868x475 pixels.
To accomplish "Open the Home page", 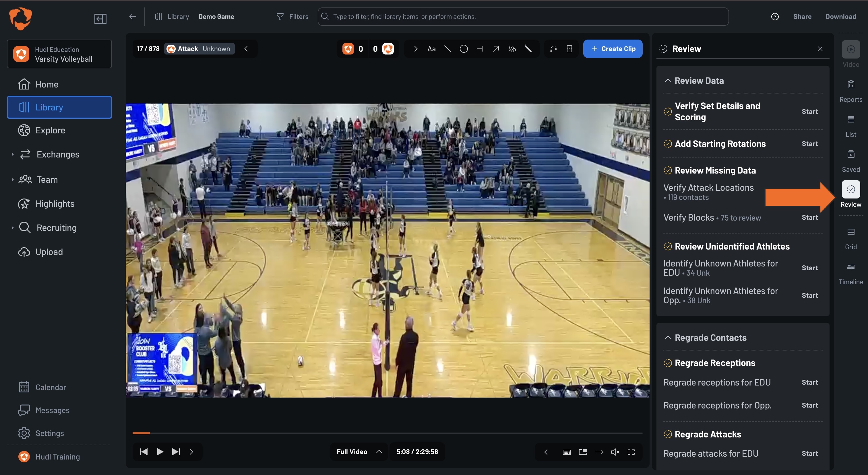I will tap(59, 84).
